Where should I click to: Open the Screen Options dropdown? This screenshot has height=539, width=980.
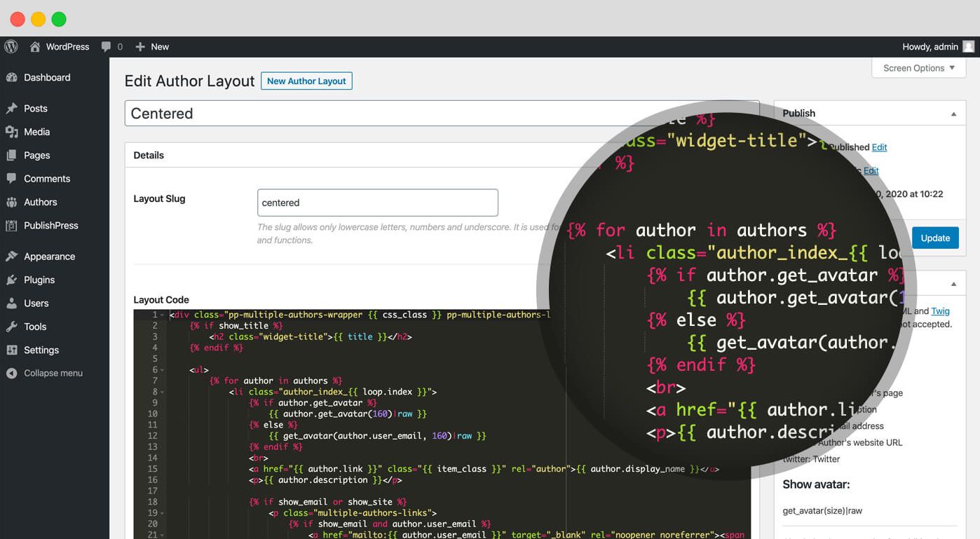pyautogui.click(x=919, y=68)
